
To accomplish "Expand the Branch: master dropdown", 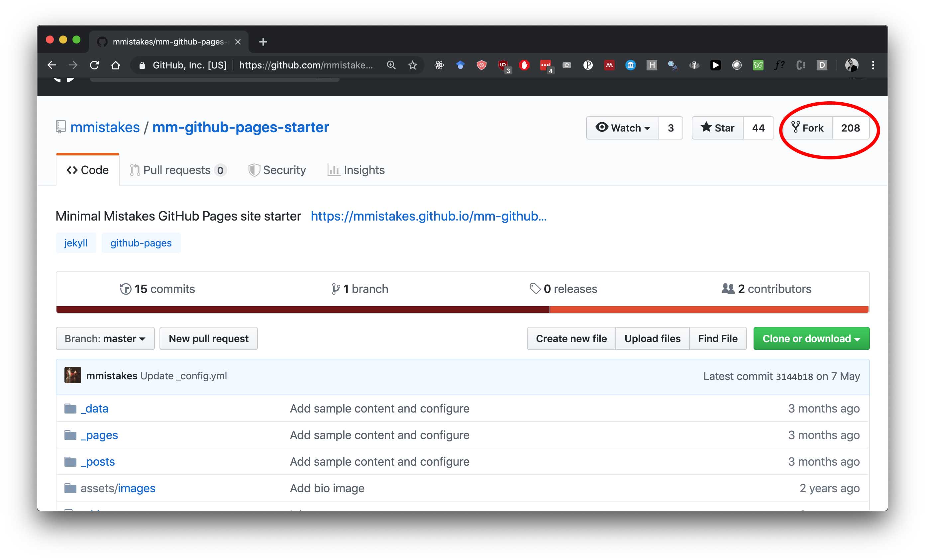I will (x=105, y=338).
